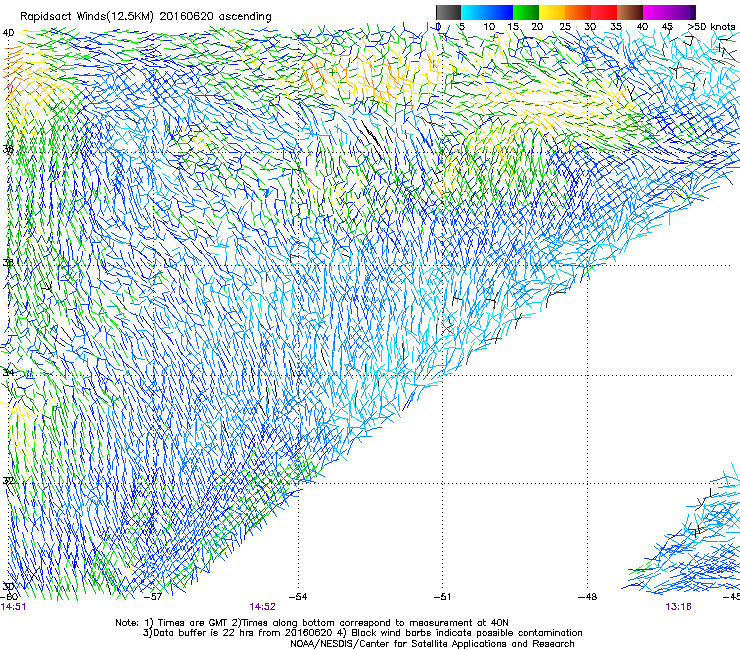Viewport: 740px width, 650px height.
Task: Click the yellow 20-25 knots legend segment
Action: pos(552,12)
